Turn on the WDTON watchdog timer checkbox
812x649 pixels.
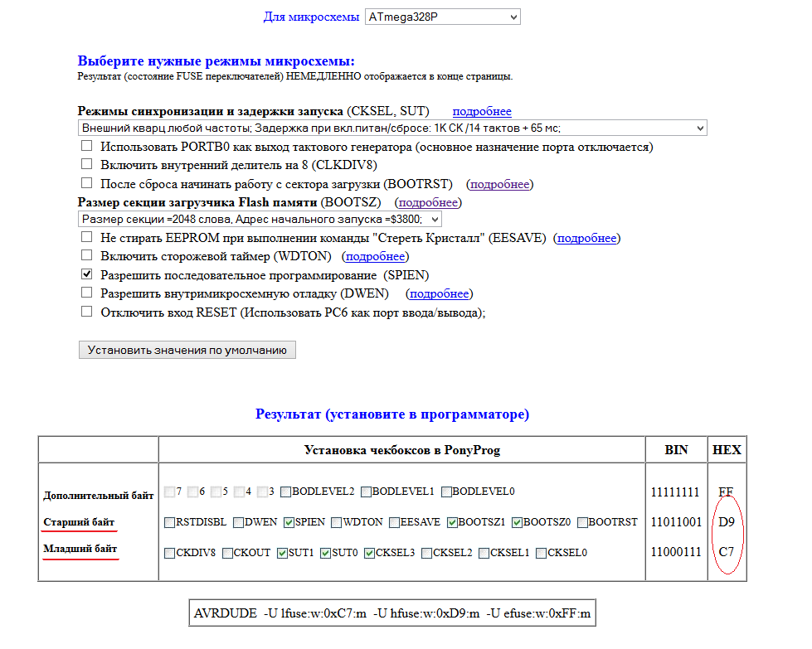click(87, 255)
